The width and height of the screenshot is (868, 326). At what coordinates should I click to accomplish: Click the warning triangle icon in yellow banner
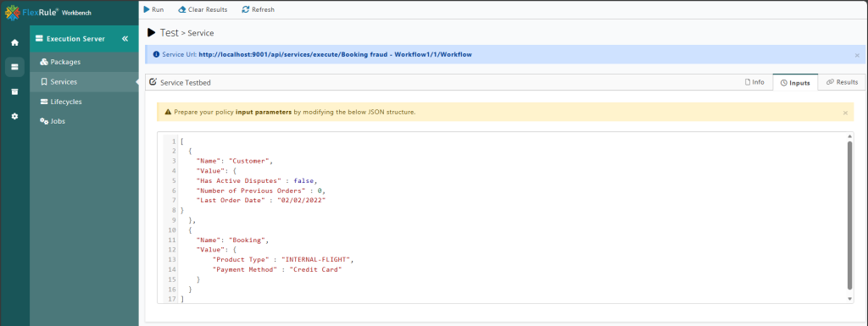click(169, 112)
